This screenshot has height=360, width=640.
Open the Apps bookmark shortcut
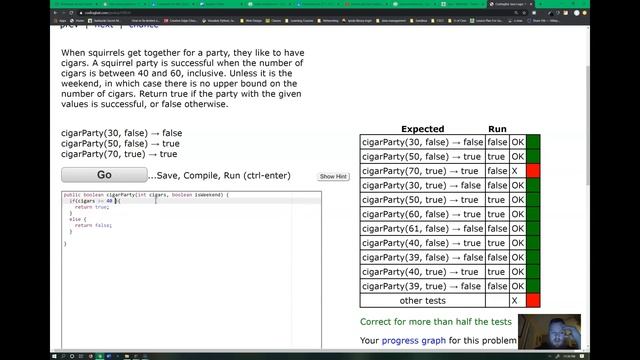coord(60,20)
